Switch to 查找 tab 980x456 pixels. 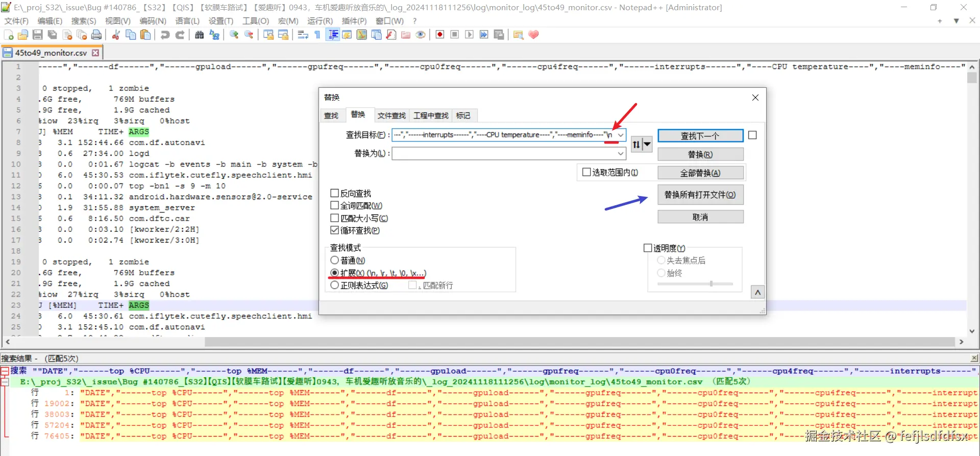pyautogui.click(x=331, y=116)
